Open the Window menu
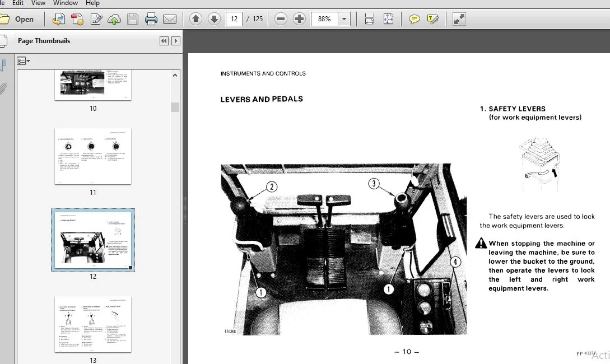 coord(66,3)
